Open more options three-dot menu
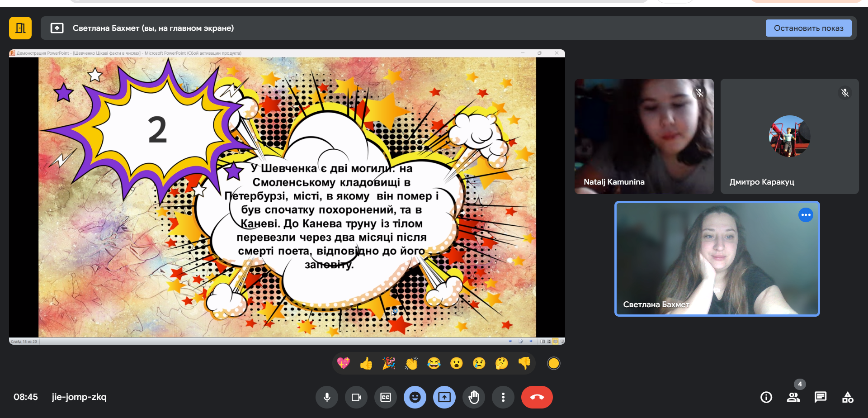868x418 pixels. tap(503, 397)
